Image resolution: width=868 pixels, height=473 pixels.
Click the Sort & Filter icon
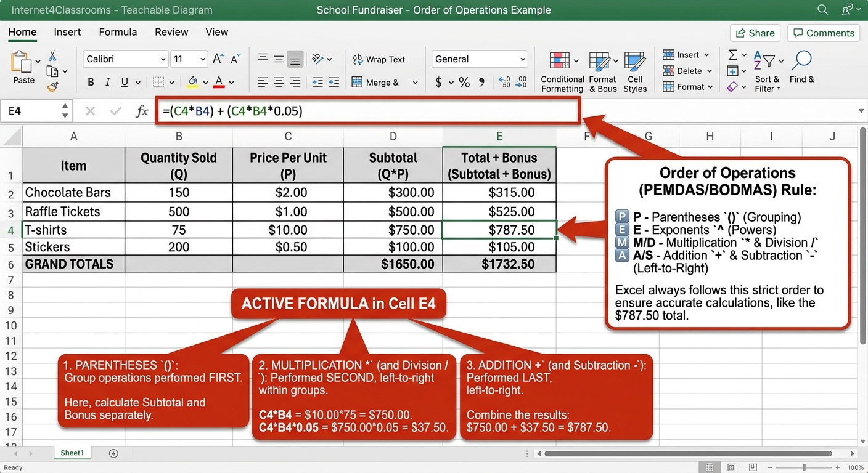point(768,71)
